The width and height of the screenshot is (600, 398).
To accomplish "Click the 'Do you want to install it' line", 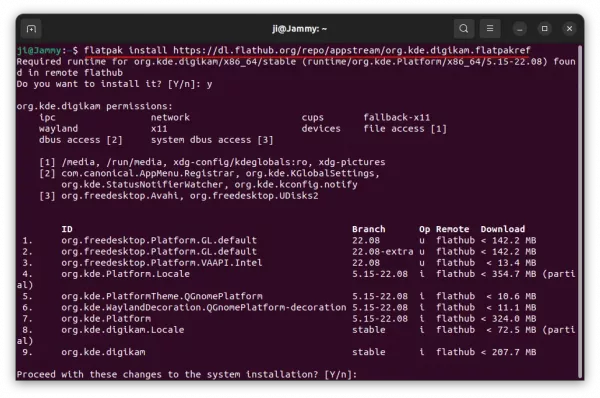I will [x=114, y=84].
